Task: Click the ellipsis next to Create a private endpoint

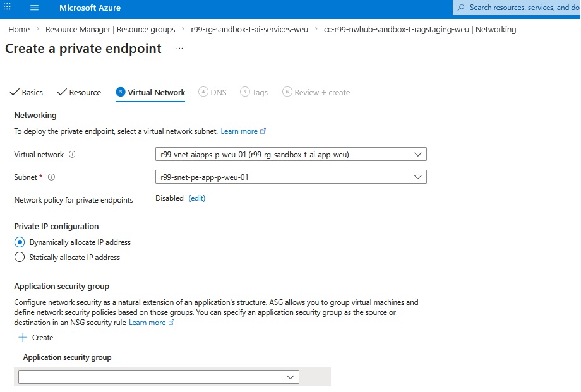Action: (x=179, y=47)
